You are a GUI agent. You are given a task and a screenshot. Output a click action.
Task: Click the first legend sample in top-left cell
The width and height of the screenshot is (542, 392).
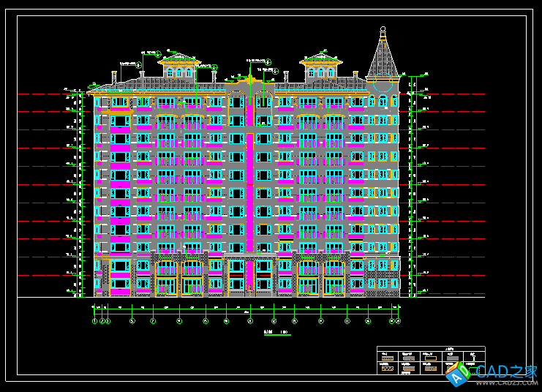click(x=387, y=358)
